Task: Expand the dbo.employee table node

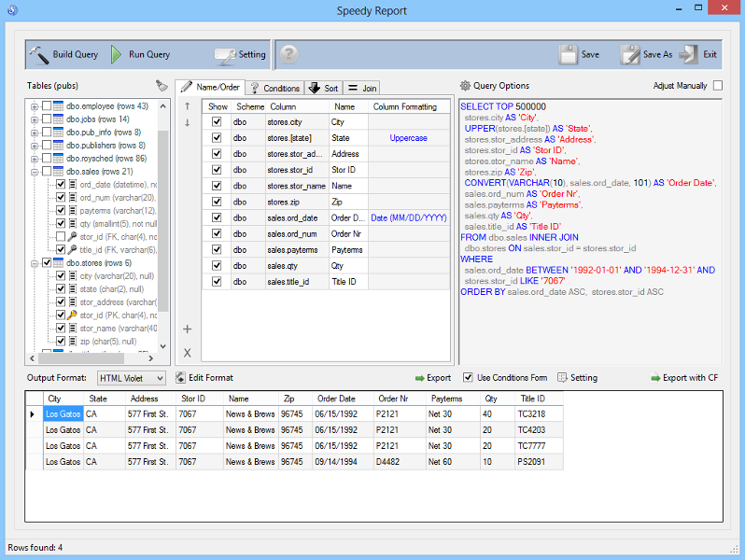Action: click(35, 106)
